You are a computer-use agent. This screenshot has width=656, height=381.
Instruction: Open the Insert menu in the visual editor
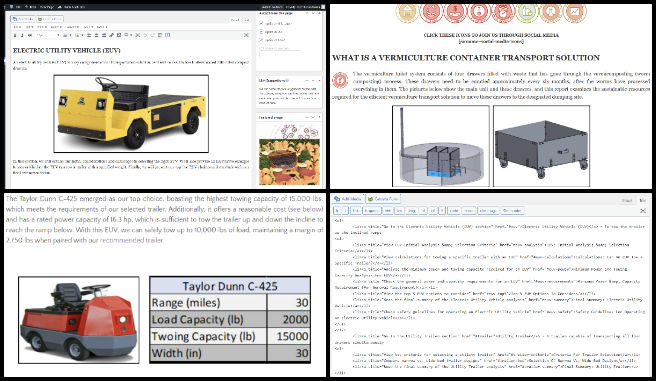[x=56, y=27]
